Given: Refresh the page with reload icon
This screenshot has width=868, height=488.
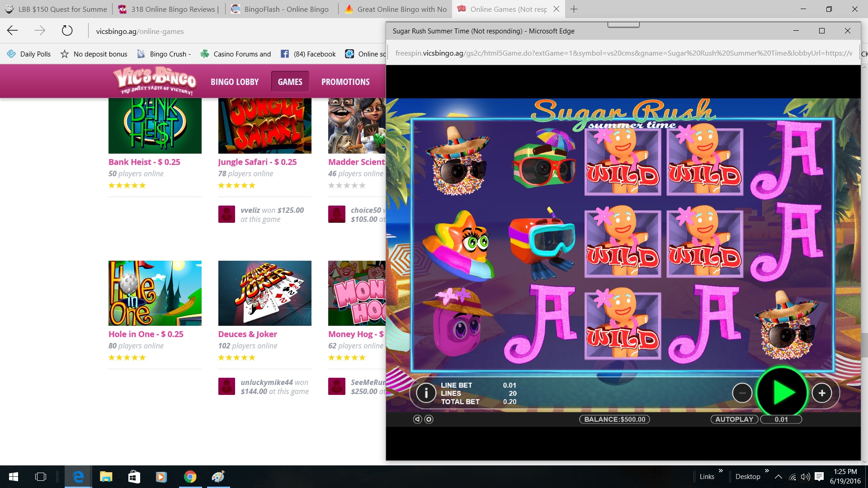Looking at the screenshot, I should [67, 31].
